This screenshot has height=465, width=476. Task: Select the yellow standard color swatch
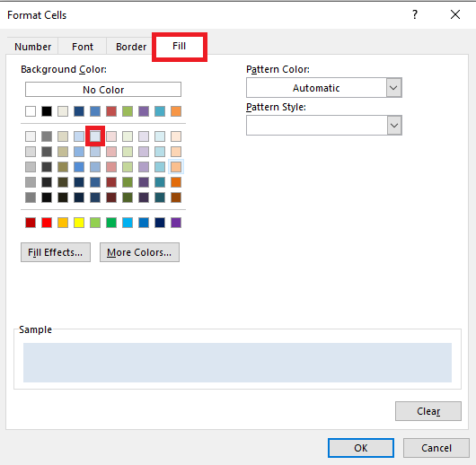79,223
